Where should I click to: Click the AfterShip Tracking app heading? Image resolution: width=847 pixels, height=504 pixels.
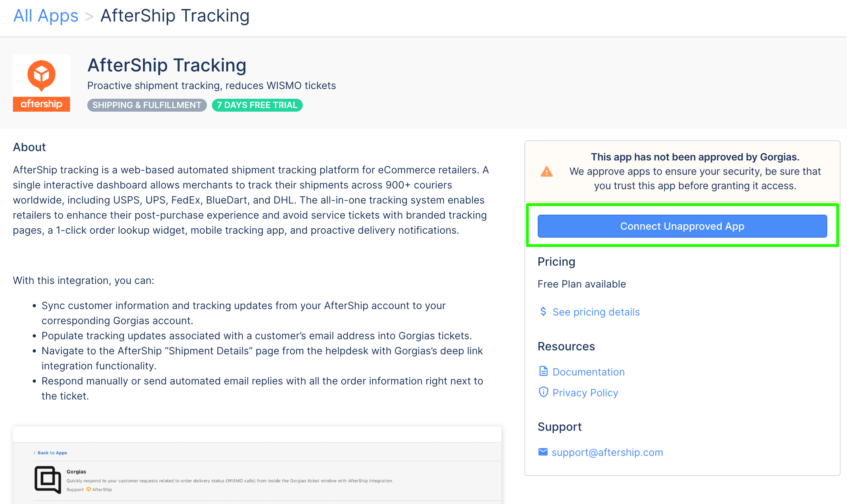coord(167,65)
